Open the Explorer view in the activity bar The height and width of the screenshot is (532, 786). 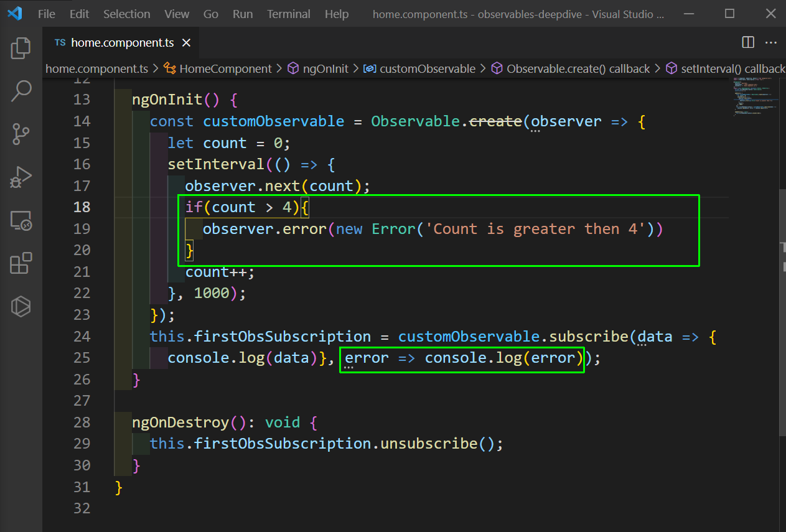(21, 48)
